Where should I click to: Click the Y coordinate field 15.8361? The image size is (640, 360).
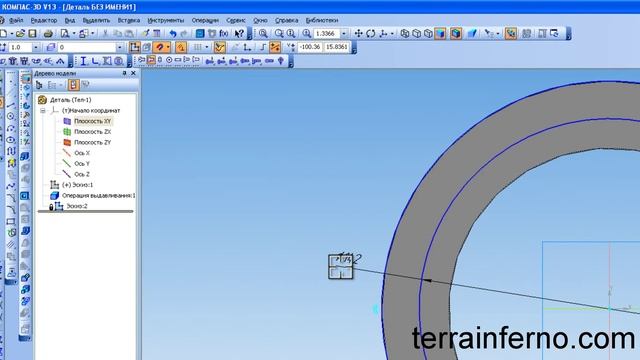click(337, 47)
